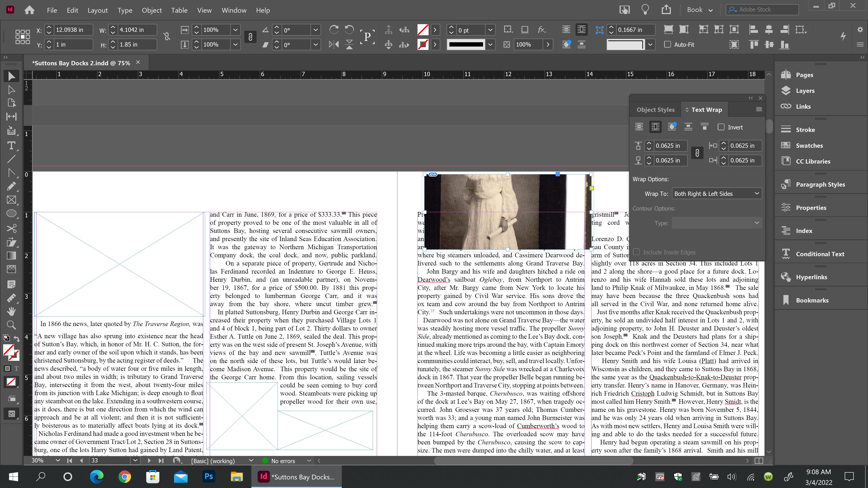Viewport: 868px width, 488px height.
Task: Choose the Zoom tool
Action: coord(11,325)
